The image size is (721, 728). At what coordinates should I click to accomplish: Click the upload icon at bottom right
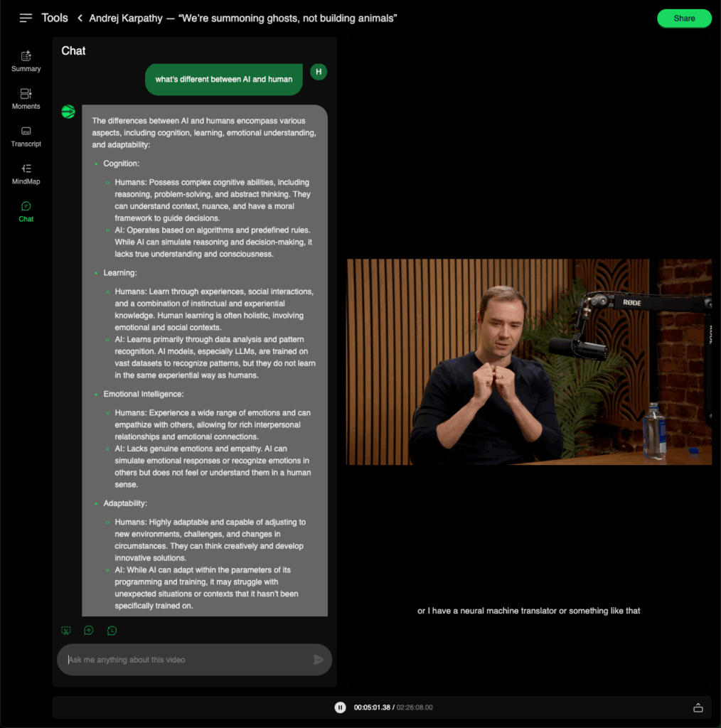coord(698,707)
